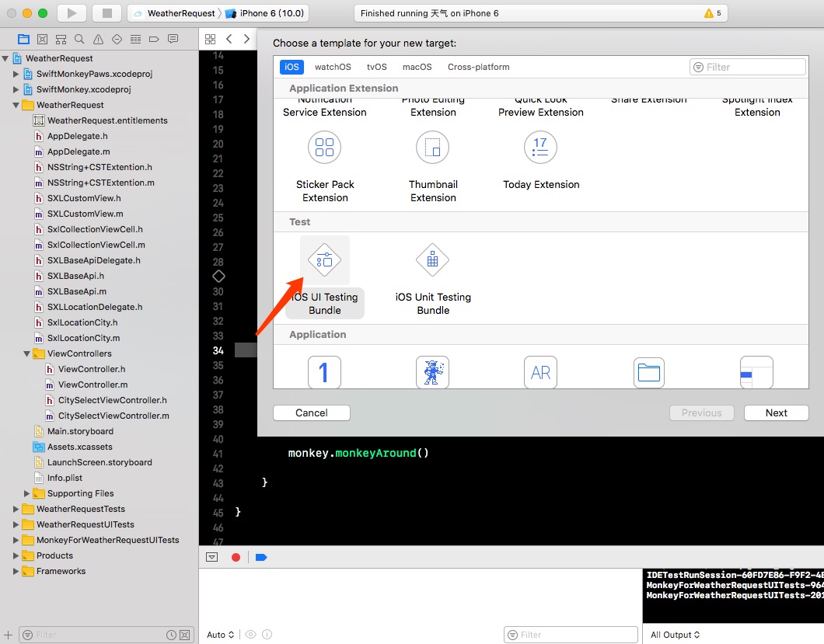824x644 pixels.
Task: Switch to the iOS tab
Action: point(292,67)
